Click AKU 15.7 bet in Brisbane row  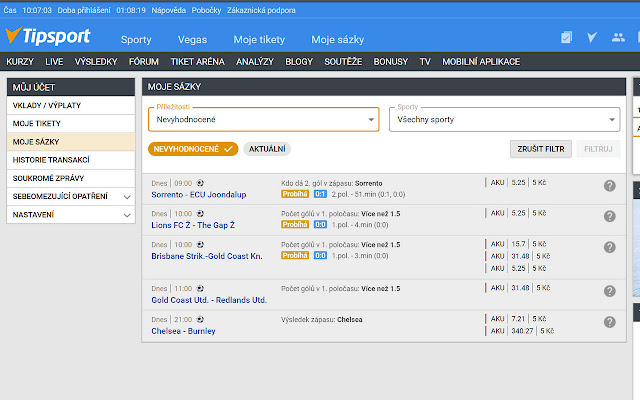click(x=516, y=244)
